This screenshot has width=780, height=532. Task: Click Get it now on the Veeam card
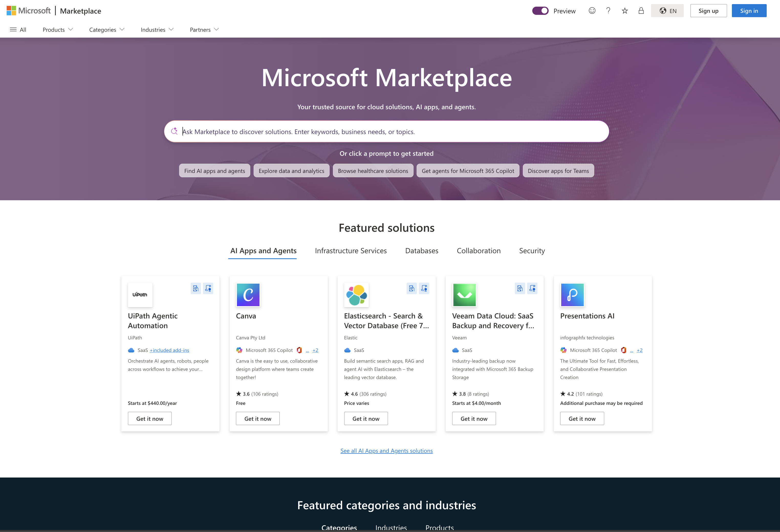tap(474, 419)
